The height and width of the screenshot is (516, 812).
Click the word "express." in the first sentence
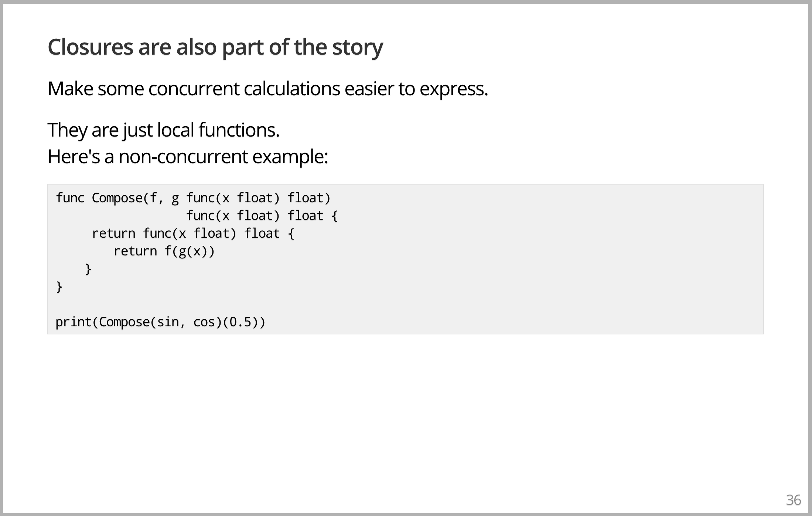tap(454, 89)
